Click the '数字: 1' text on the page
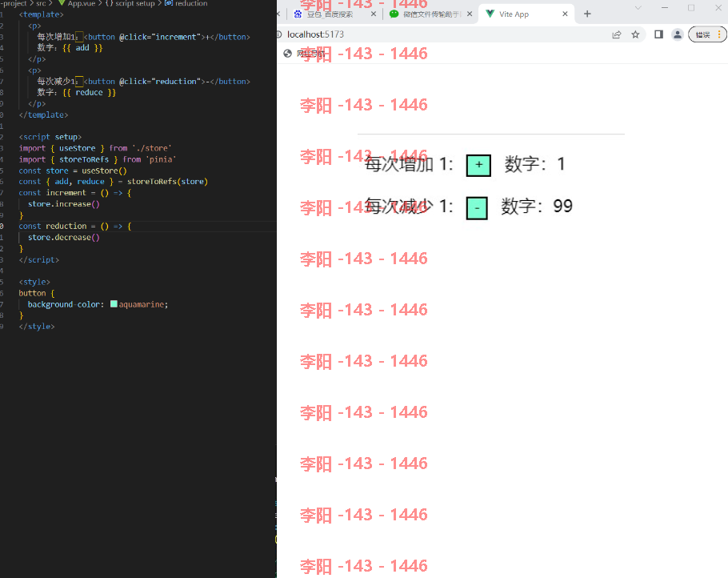 point(534,164)
